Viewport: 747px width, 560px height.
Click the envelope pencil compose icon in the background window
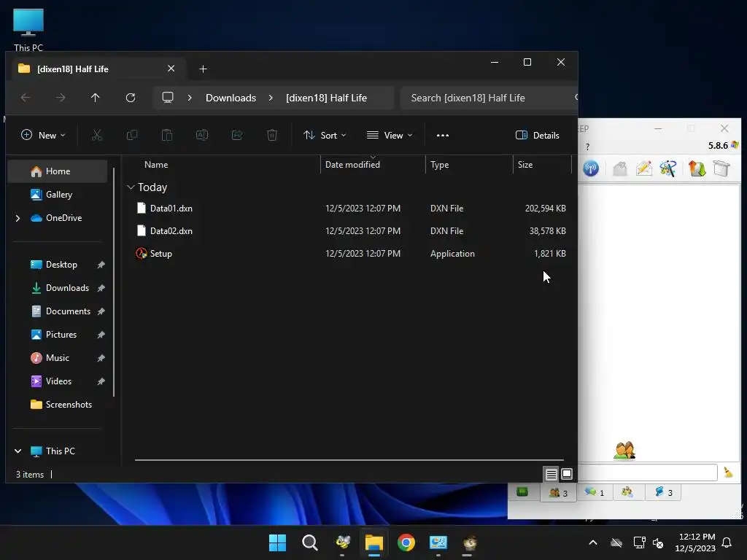[643, 168]
